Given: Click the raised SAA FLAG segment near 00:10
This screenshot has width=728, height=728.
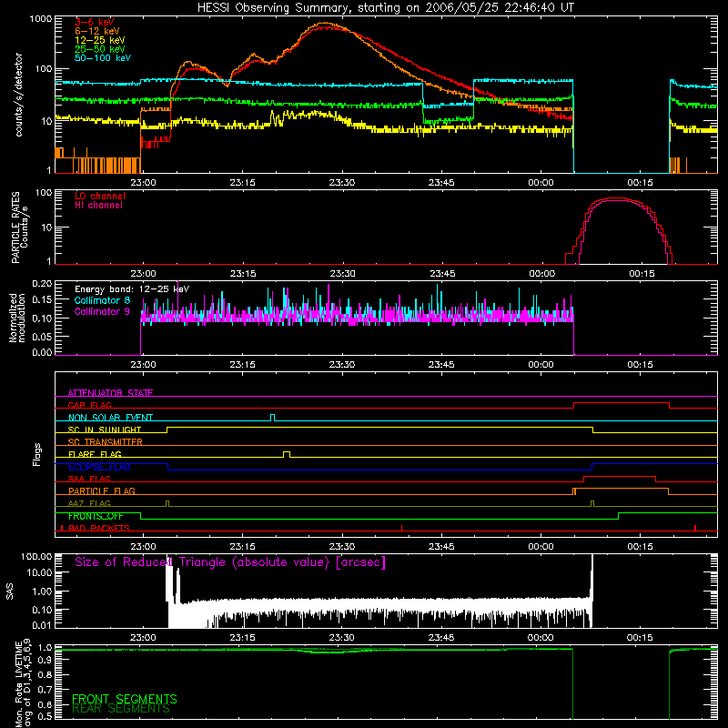Looking at the screenshot, I should 620,477.
